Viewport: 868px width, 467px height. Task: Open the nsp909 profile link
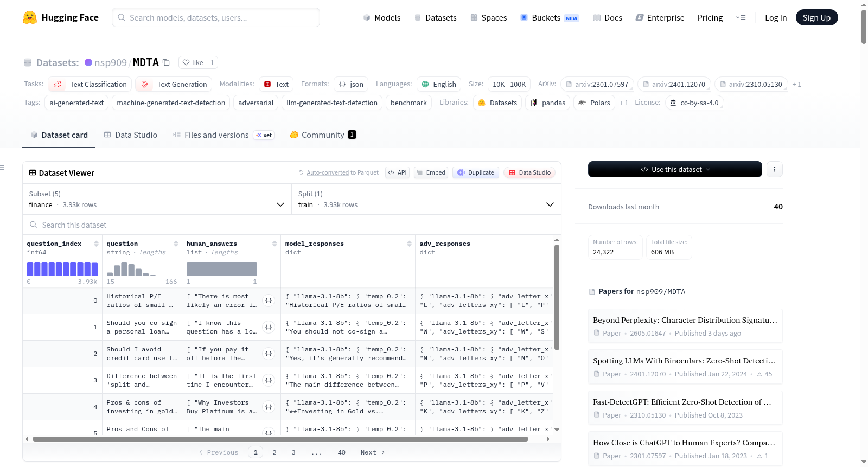tap(111, 62)
